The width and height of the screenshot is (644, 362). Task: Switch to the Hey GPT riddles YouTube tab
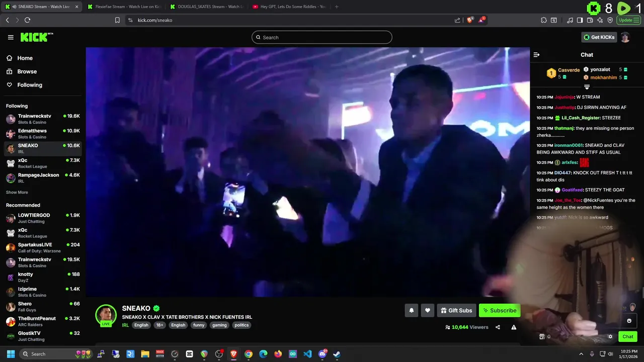pyautogui.click(x=289, y=7)
